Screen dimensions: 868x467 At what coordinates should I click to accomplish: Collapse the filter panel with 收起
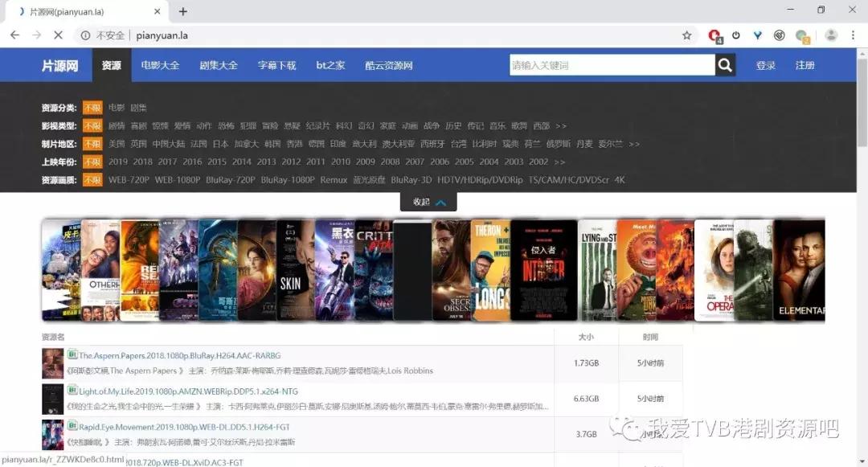coord(428,202)
